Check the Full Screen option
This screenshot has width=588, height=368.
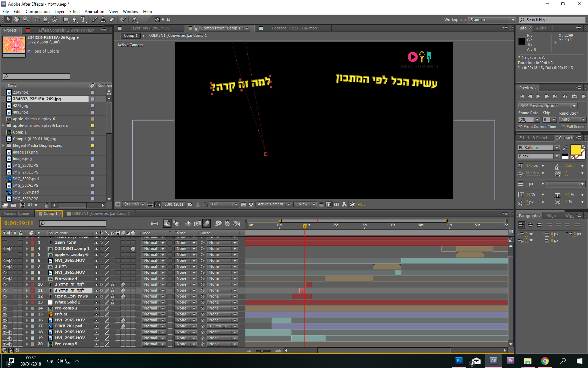pyautogui.click(x=563, y=127)
